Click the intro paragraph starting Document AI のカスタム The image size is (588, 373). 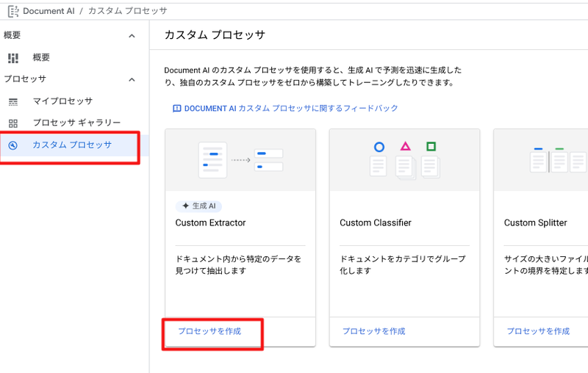click(313, 76)
